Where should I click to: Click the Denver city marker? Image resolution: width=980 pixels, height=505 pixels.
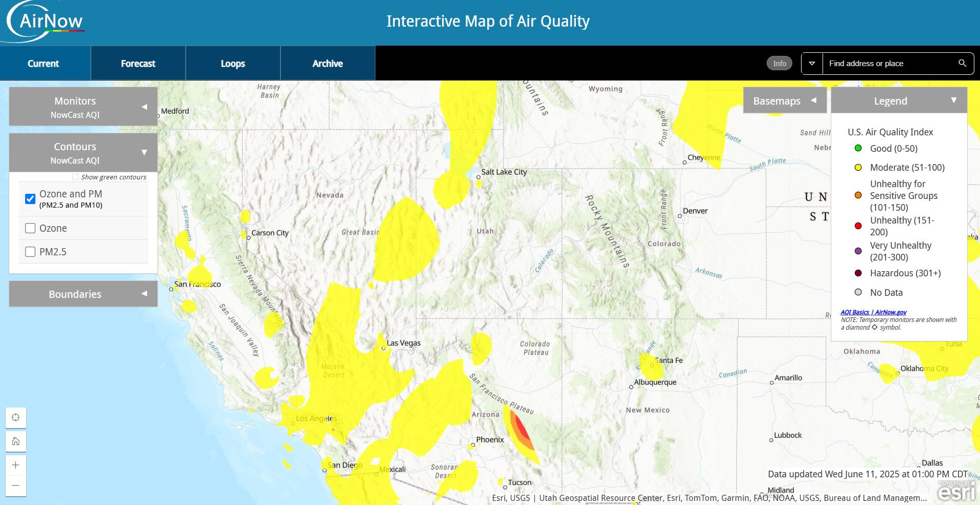click(680, 216)
